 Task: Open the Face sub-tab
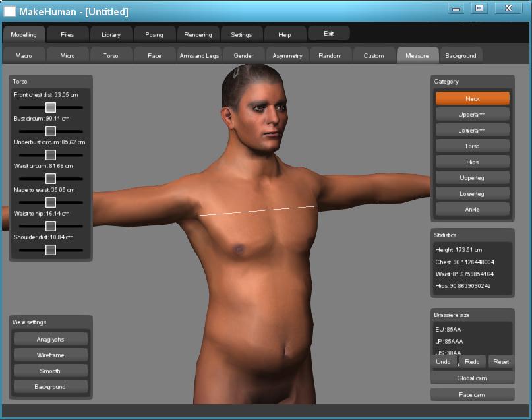154,55
